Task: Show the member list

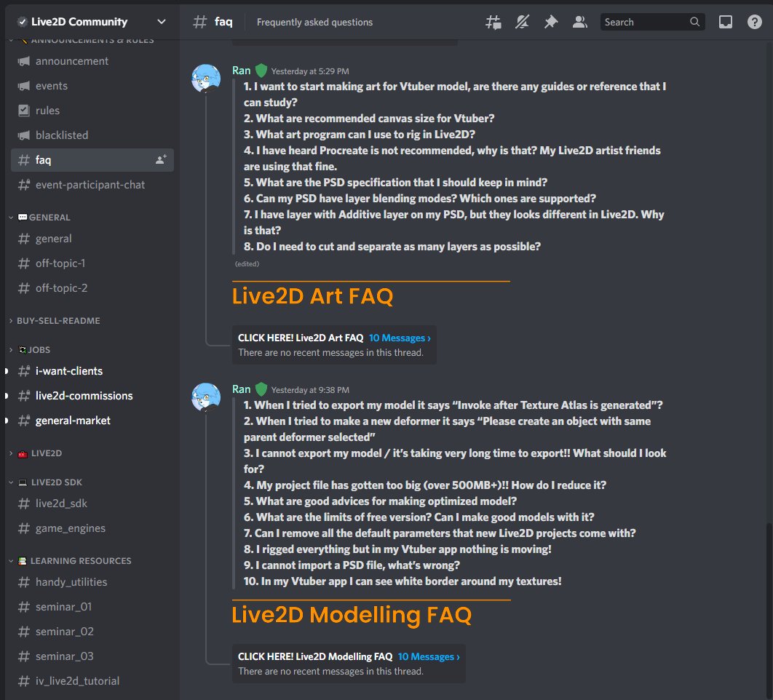Action: point(579,22)
